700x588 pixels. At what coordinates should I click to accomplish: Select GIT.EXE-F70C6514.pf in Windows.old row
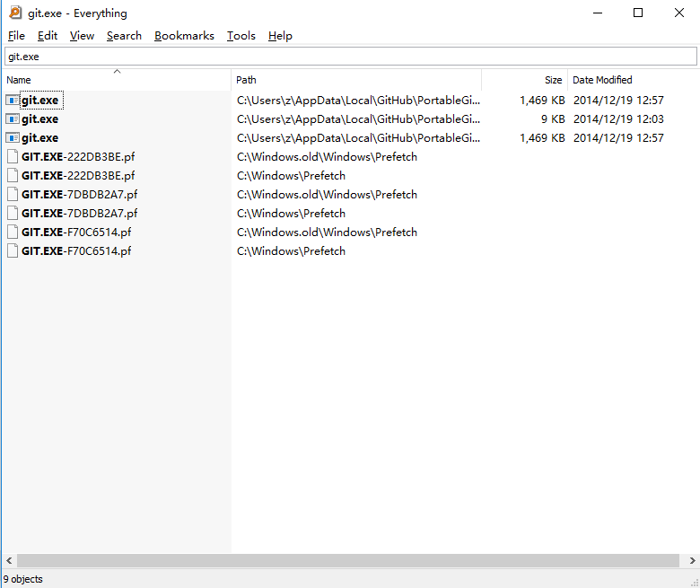pyautogui.click(x=76, y=232)
